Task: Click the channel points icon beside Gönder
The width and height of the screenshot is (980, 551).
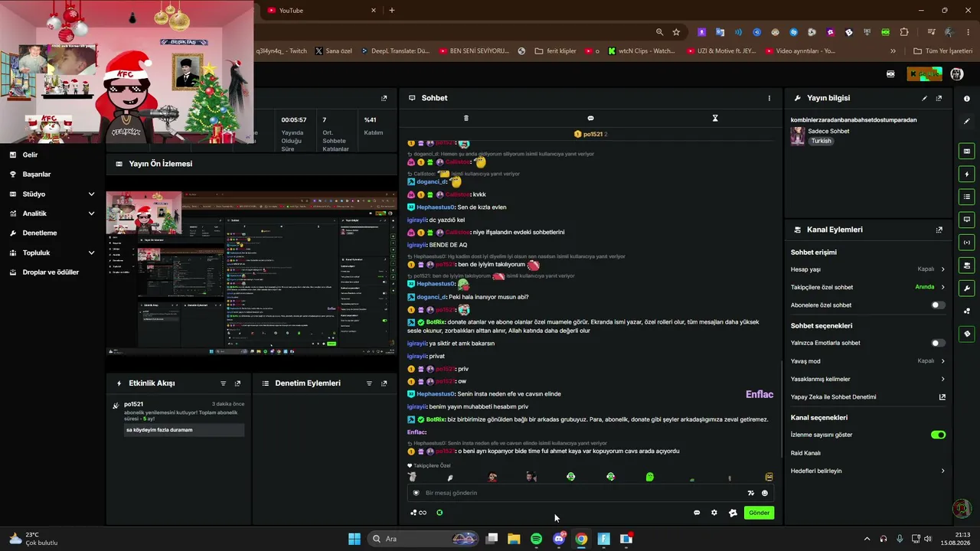Action: 733,513
